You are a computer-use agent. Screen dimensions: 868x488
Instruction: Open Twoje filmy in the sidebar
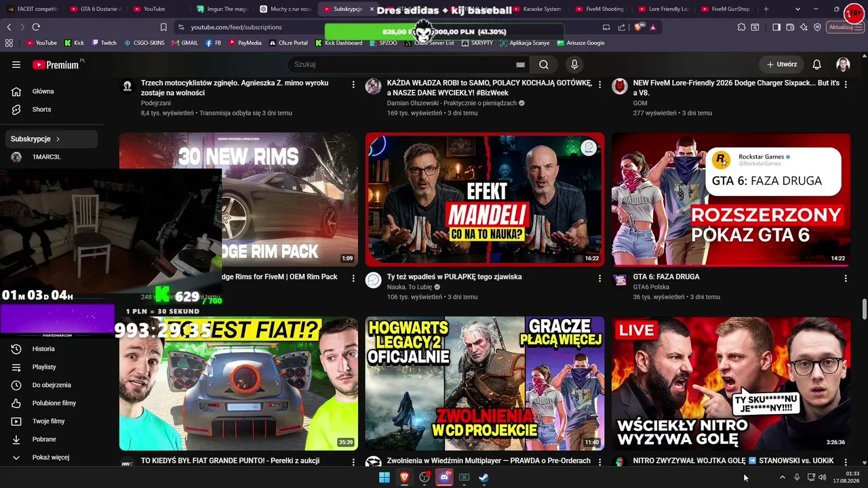[49, 421]
